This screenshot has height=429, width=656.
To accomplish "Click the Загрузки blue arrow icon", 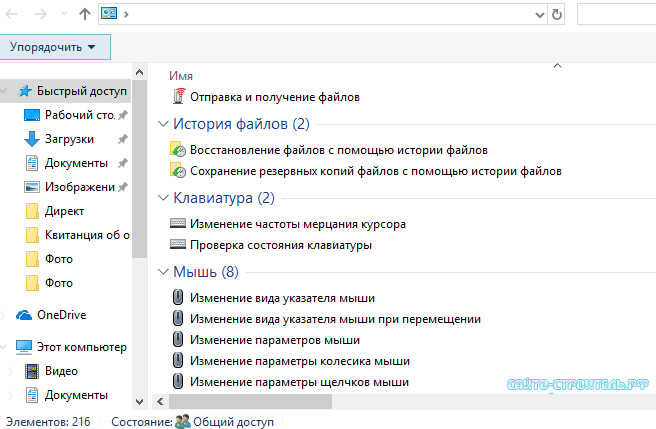I will 32,139.
